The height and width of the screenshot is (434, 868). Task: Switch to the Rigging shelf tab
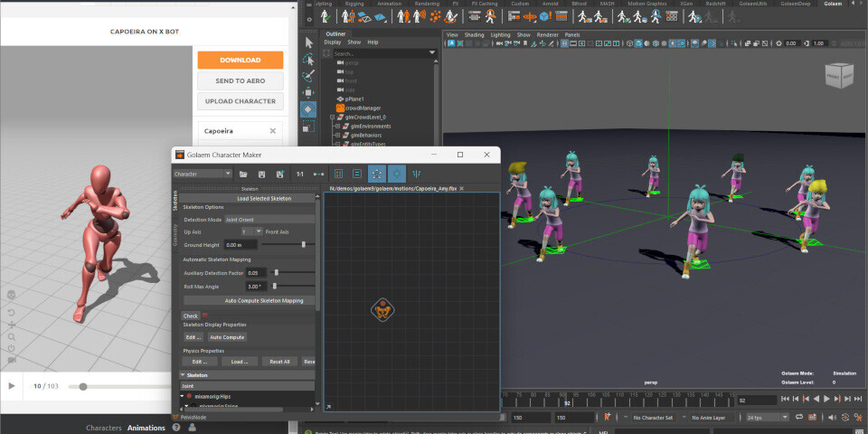pyautogui.click(x=354, y=4)
